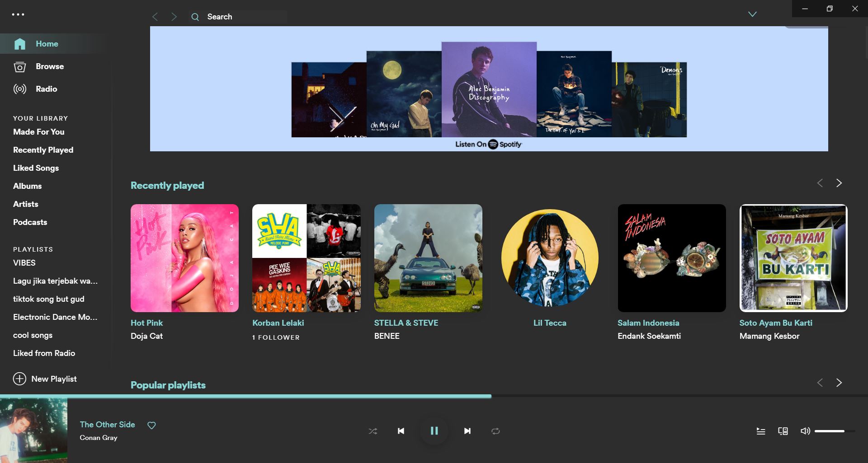
Task: Open the VIBES playlist
Action: click(x=24, y=263)
